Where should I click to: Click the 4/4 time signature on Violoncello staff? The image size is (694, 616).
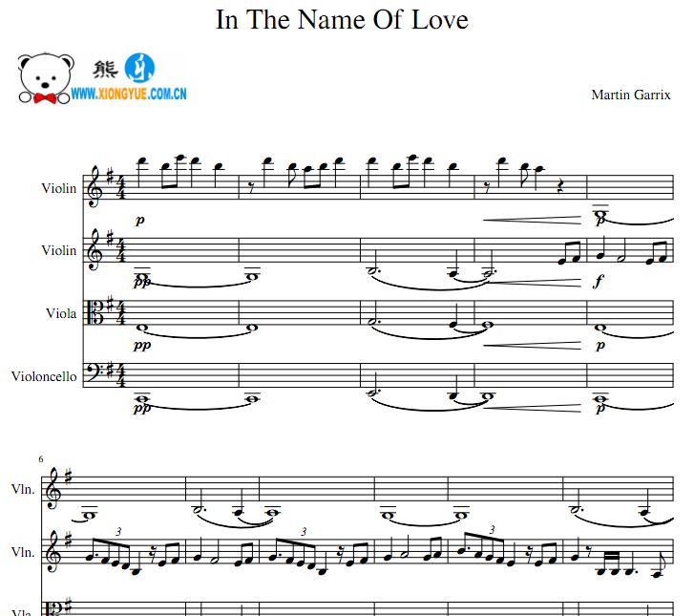coord(121,375)
